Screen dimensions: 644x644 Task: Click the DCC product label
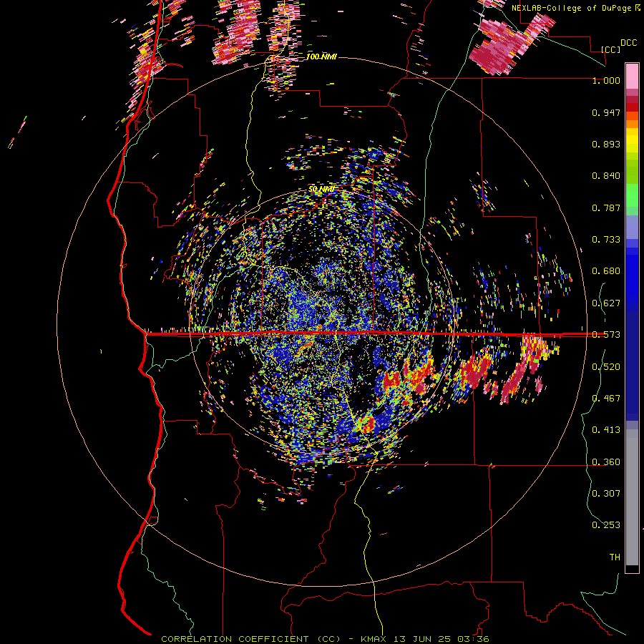[628, 43]
